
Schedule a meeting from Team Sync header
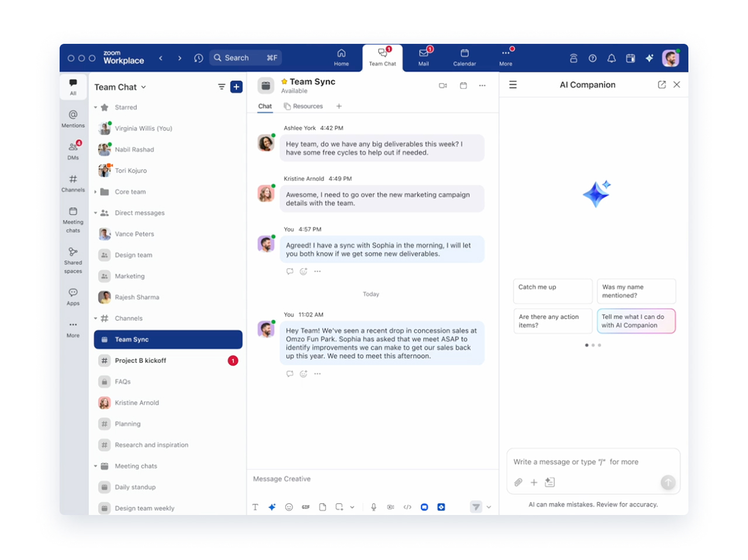point(463,85)
